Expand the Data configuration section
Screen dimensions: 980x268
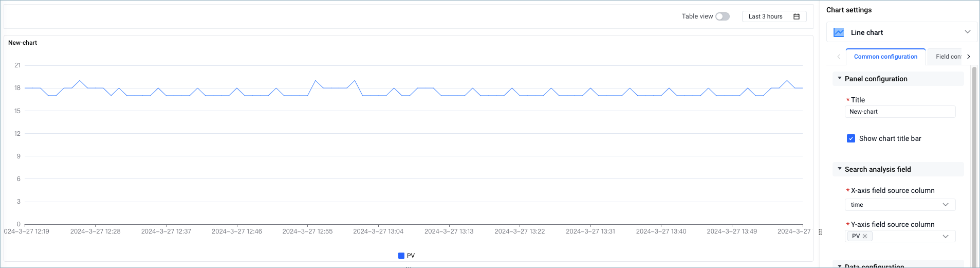[898, 265]
